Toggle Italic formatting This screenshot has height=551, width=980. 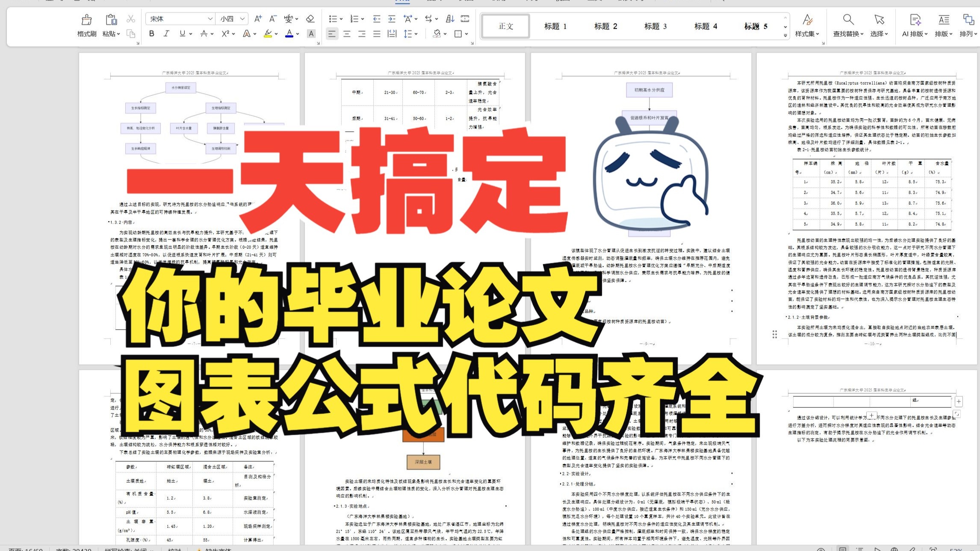click(x=166, y=34)
